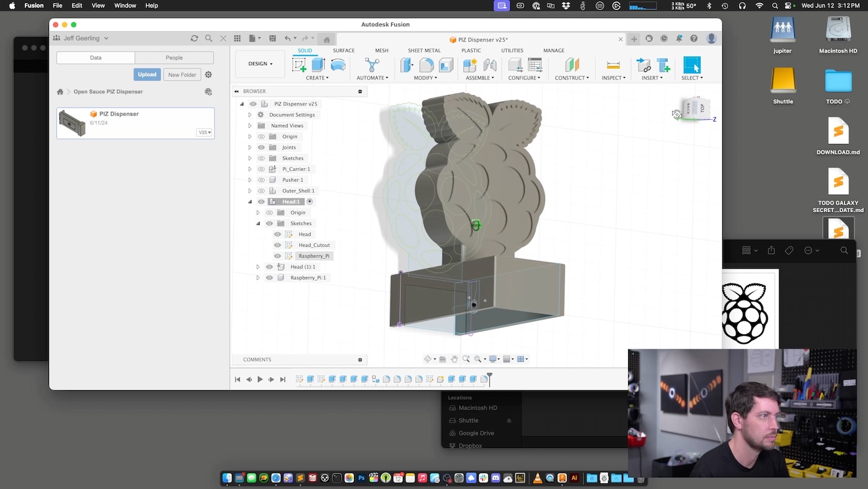Click the Offset Plane construct icon
868x489 pixels.
click(572, 65)
